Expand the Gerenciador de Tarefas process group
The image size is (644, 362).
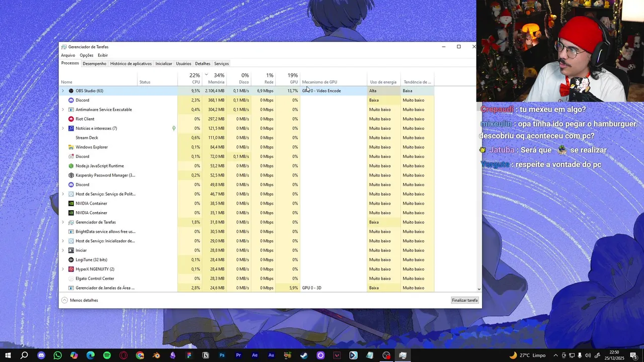point(63,222)
